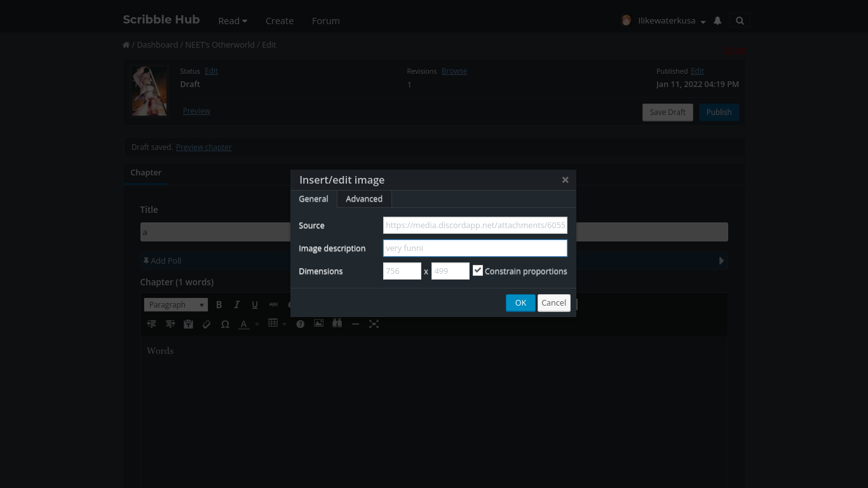Expand the Add Poll section
The height and width of the screenshot is (488, 868).
(x=721, y=261)
